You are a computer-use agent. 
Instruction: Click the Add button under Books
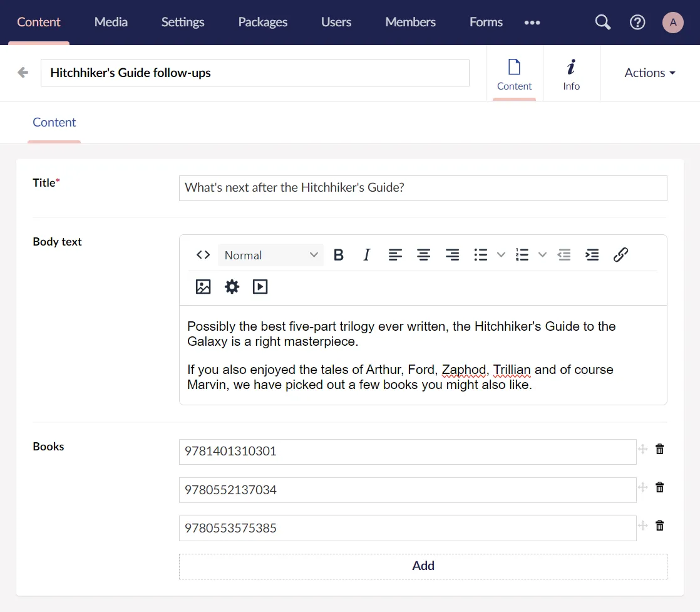point(423,566)
